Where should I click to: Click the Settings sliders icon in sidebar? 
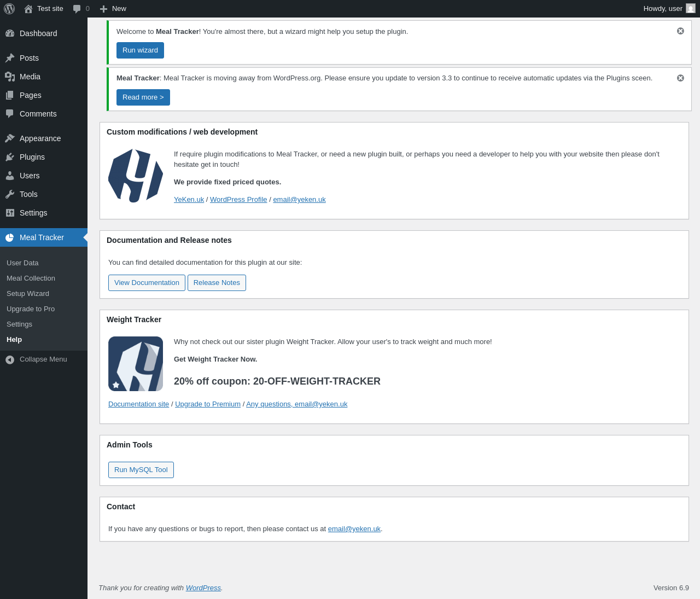pos(10,213)
